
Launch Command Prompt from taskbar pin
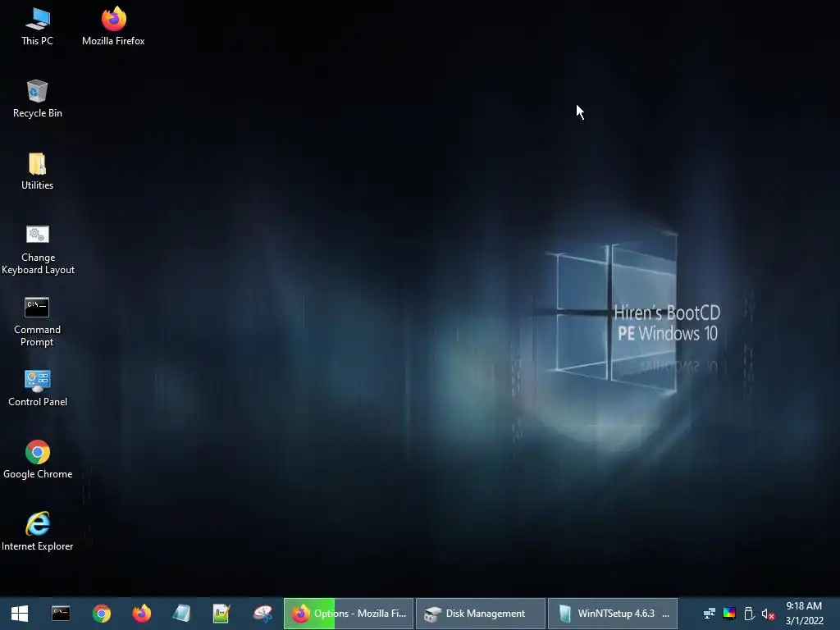61,614
